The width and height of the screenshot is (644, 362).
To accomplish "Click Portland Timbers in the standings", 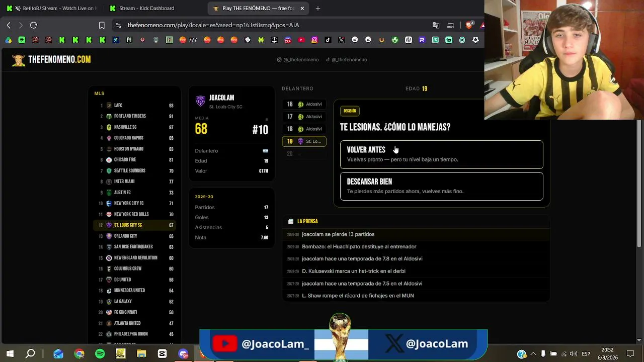I will [135, 116].
